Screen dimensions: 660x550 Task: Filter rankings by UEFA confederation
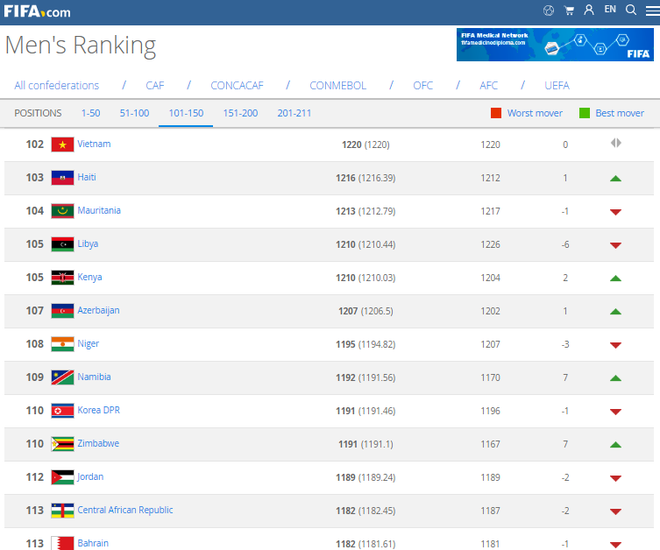557,86
